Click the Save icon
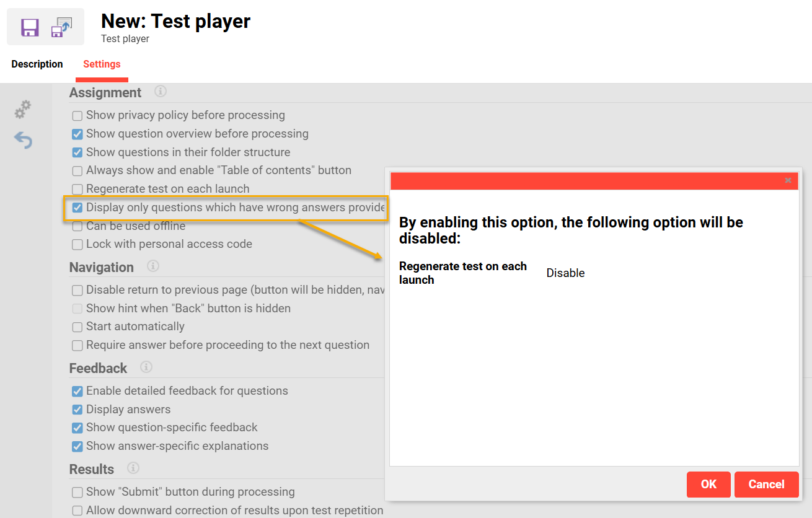The image size is (812, 518). pyautogui.click(x=29, y=26)
